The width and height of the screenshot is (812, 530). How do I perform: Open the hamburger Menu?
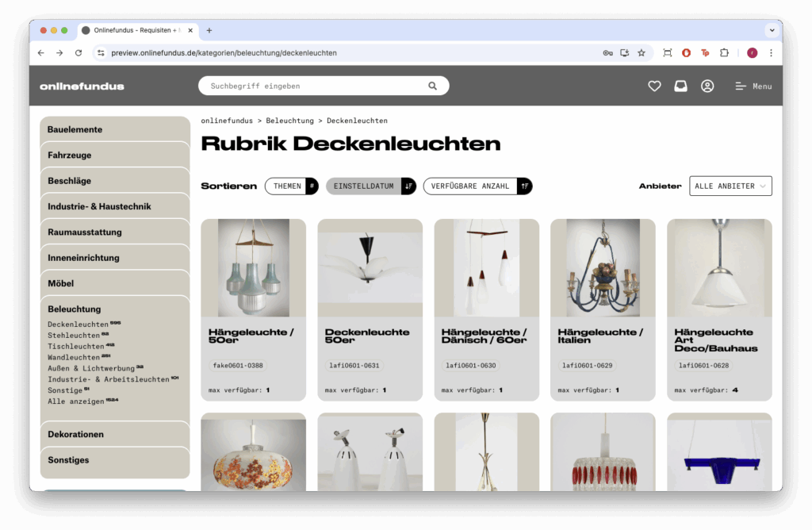click(x=753, y=86)
